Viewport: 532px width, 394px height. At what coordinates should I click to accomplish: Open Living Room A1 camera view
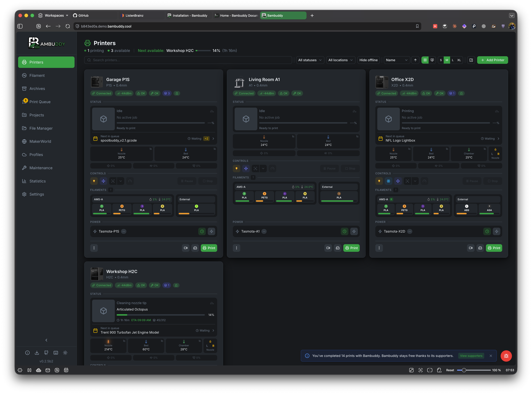pyautogui.click(x=328, y=248)
